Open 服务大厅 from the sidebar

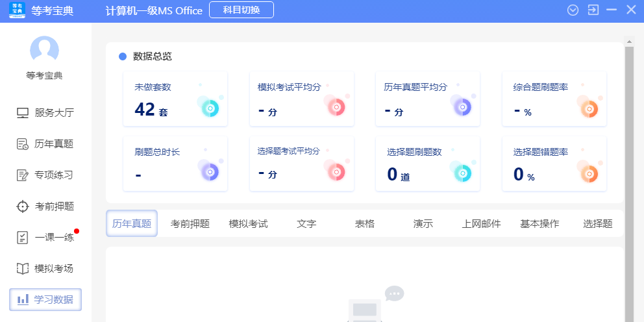45,112
